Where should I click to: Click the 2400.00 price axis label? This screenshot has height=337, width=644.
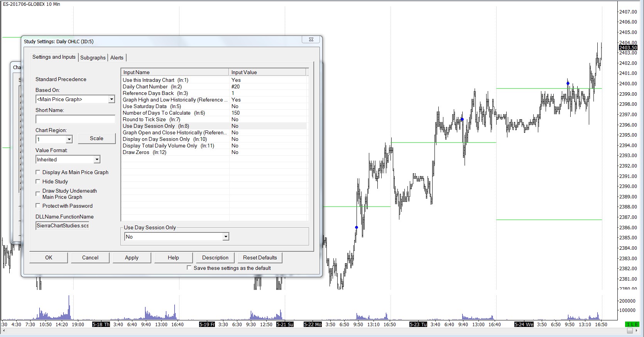(x=628, y=83)
